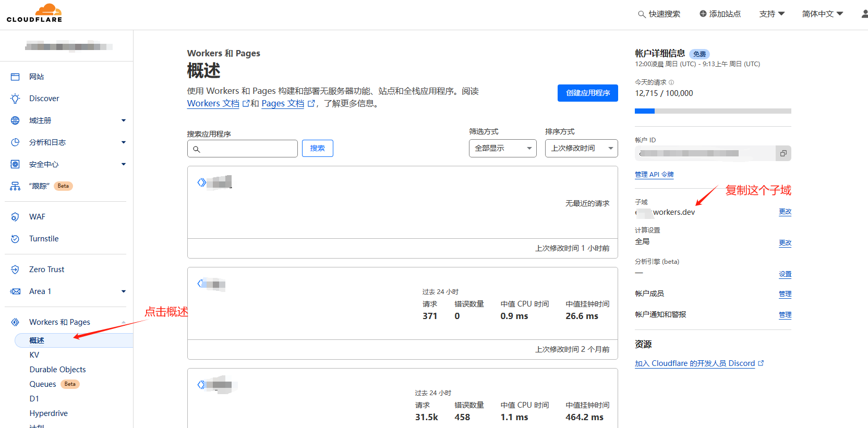This screenshot has height=428, width=868.
Task: Click the 网站 sidebar icon
Action: (15, 77)
